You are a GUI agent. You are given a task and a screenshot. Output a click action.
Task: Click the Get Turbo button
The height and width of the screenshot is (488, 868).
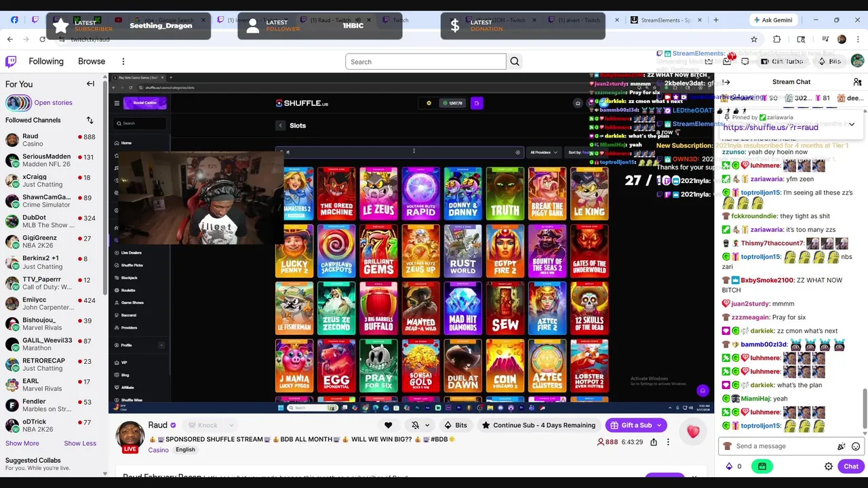pyautogui.click(x=781, y=62)
